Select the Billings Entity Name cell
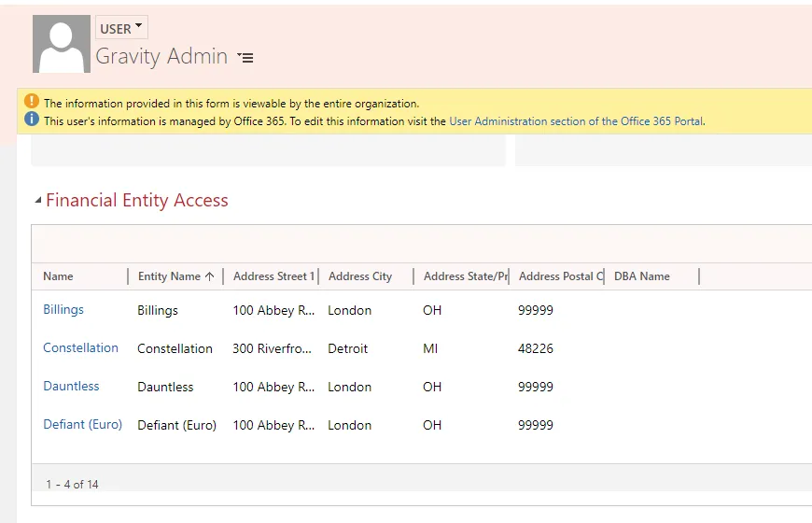Image resolution: width=812 pixels, height=523 pixels. coord(158,310)
